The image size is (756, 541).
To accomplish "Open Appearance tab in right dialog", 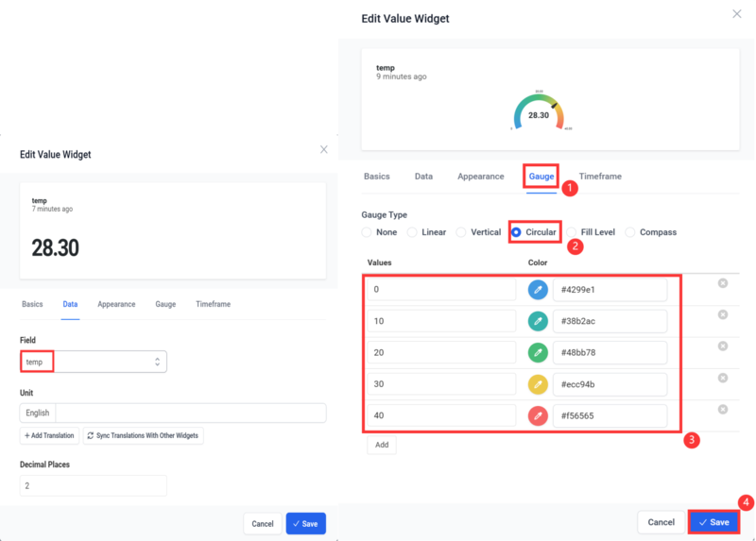I will pos(481,177).
